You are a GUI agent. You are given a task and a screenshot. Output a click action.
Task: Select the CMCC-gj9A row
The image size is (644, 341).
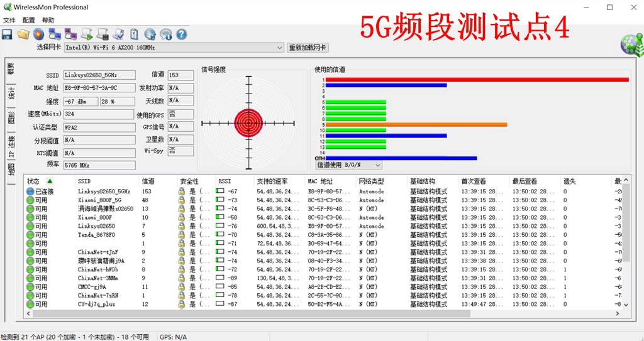pyautogui.click(x=323, y=287)
